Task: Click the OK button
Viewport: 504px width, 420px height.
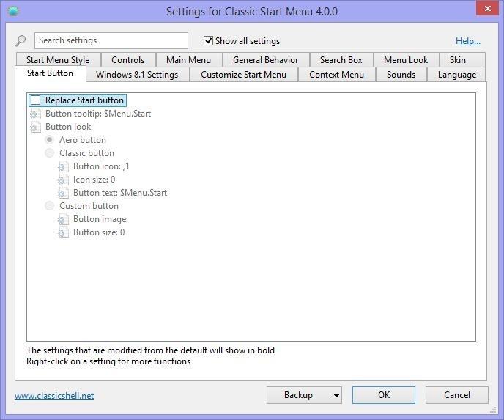Action: click(384, 395)
